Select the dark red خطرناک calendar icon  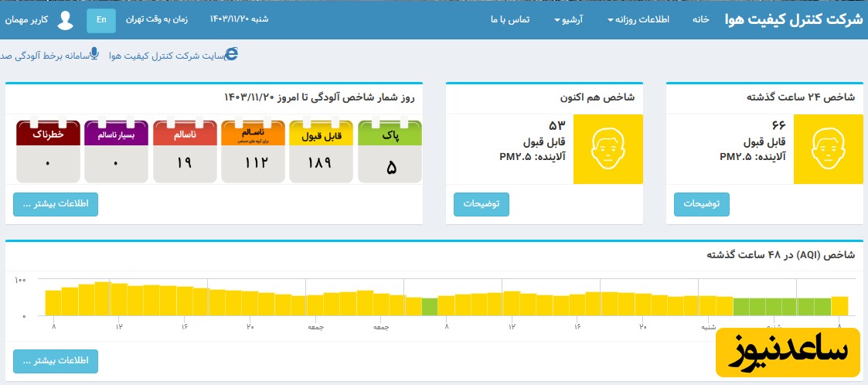pyautogui.click(x=47, y=152)
